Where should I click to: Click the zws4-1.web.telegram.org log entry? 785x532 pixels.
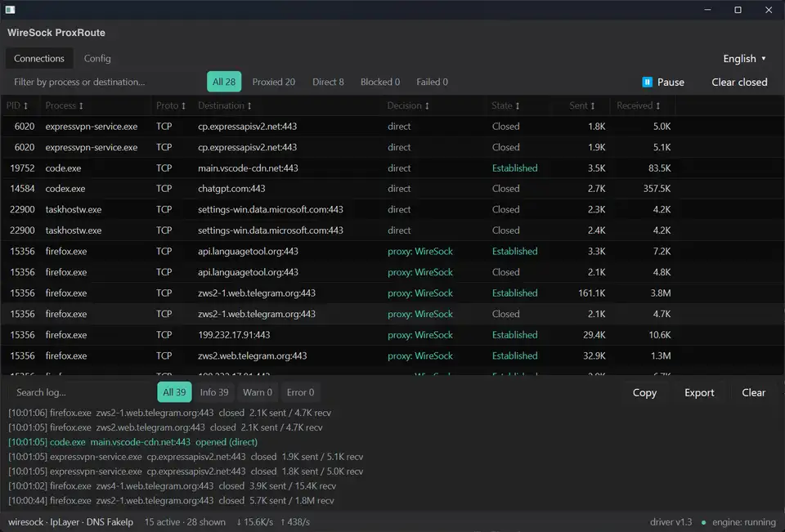(x=172, y=486)
